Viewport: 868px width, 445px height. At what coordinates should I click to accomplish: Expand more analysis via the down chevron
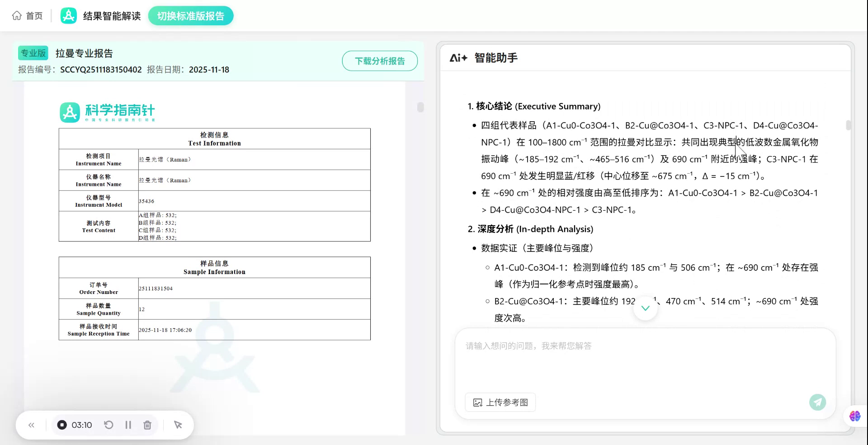(x=645, y=308)
